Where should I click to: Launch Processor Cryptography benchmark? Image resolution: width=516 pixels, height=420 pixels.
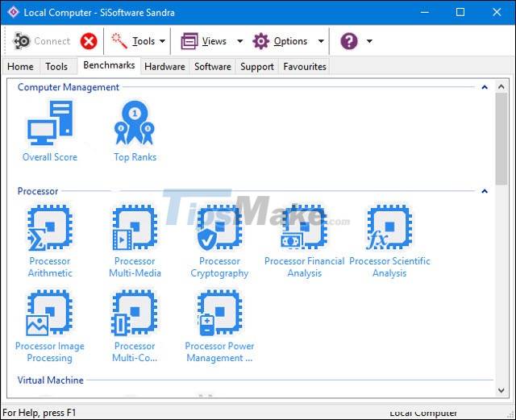pyautogui.click(x=219, y=241)
